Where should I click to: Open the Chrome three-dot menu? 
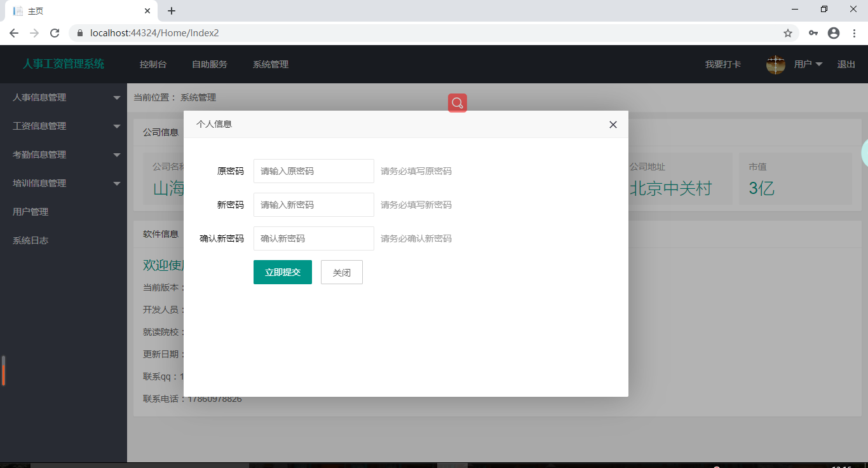[854, 33]
